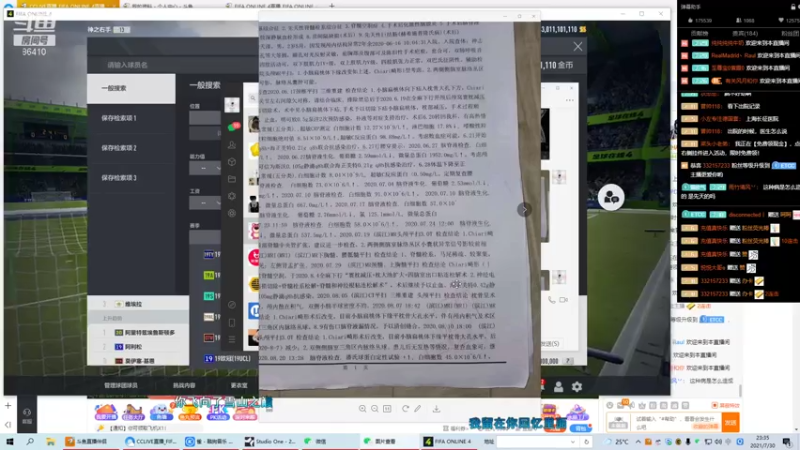The width and height of the screenshot is (800, 450).
Task: Click the taskbar clock showing 23:05
Action: pos(762,442)
